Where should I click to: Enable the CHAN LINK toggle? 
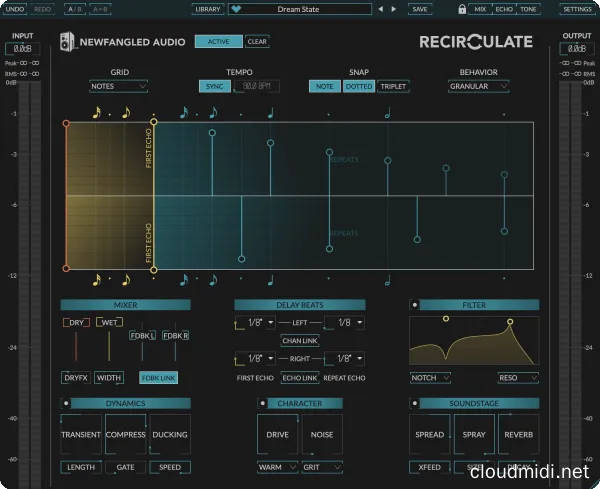[x=299, y=341]
